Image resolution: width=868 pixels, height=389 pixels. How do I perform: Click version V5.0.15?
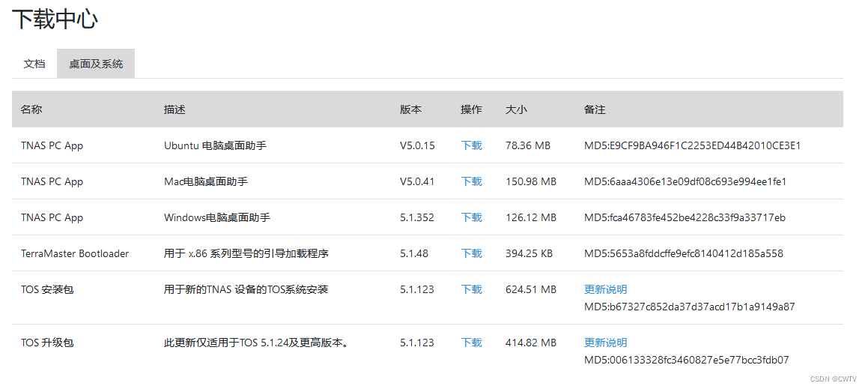(x=417, y=145)
